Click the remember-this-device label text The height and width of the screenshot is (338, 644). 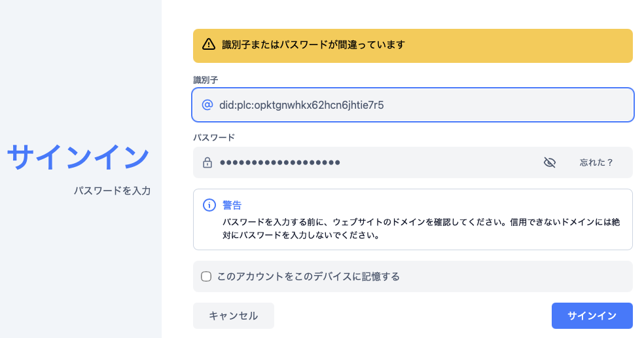pos(308,276)
